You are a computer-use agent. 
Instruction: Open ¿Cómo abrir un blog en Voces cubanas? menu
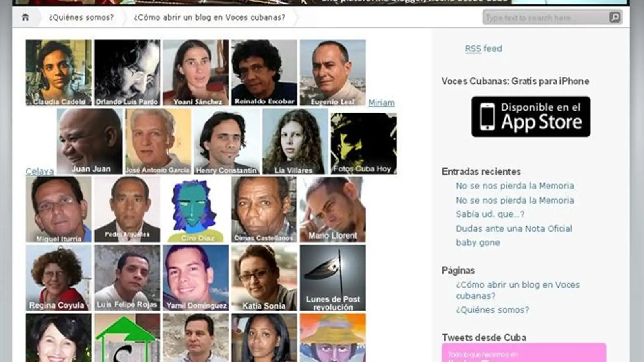[x=209, y=17]
